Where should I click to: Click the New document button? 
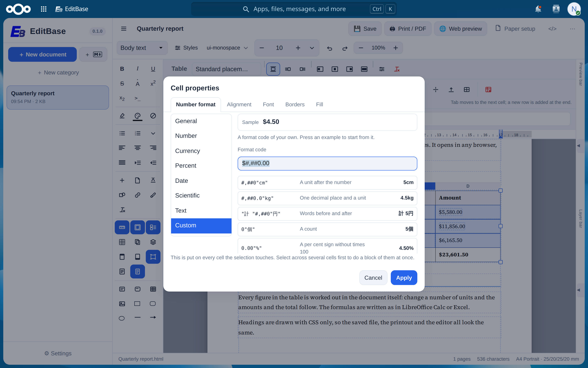point(42,55)
